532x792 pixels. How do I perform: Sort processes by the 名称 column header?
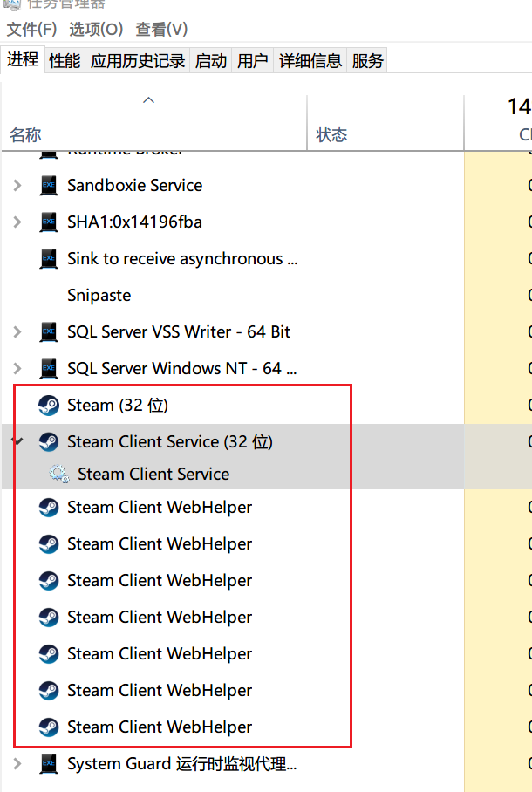point(153,123)
